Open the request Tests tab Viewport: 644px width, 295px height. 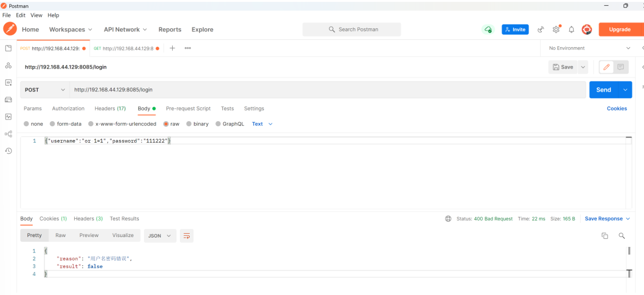(x=227, y=108)
